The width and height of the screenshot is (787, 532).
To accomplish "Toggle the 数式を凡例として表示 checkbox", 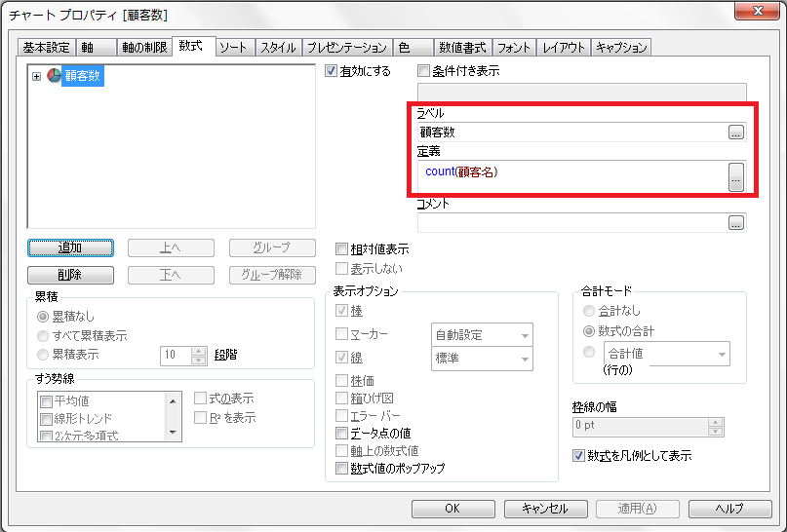I will pos(578,455).
